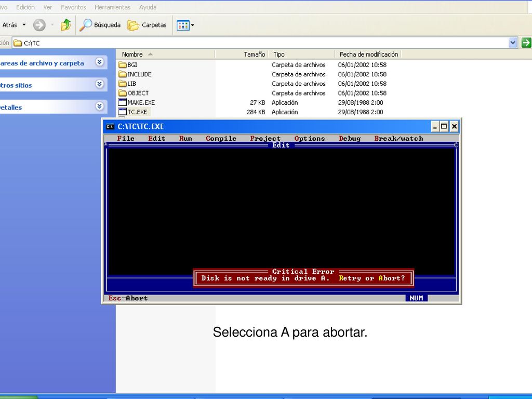Click the Up folder icon in Explorer toolbar
Viewport: 532px width, 399px height.
click(x=66, y=25)
